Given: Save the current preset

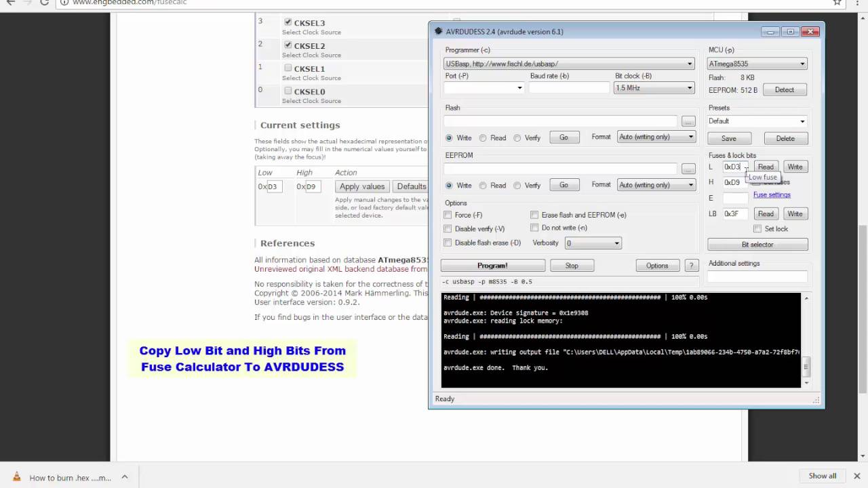Looking at the screenshot, I should click(x=729, y=138).
